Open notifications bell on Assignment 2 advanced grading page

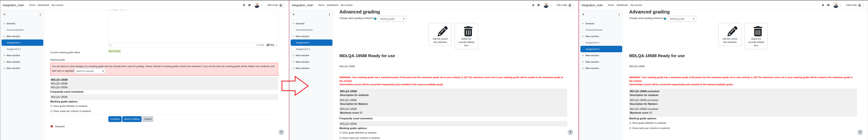tap(823, 5)
